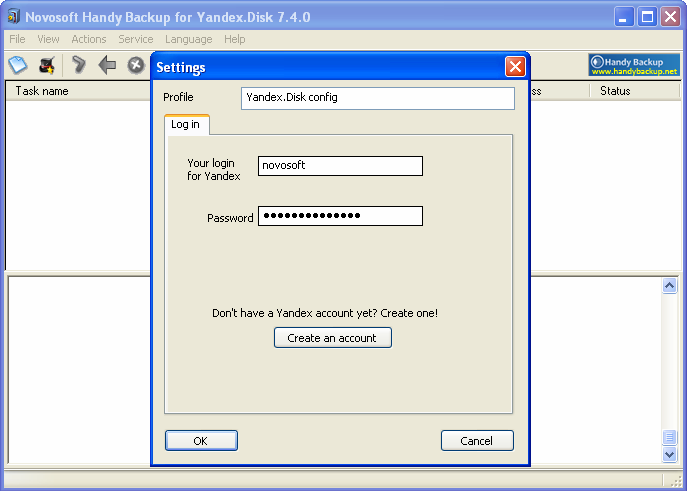Close the Settings dialog with red X

tap(515, 67)
